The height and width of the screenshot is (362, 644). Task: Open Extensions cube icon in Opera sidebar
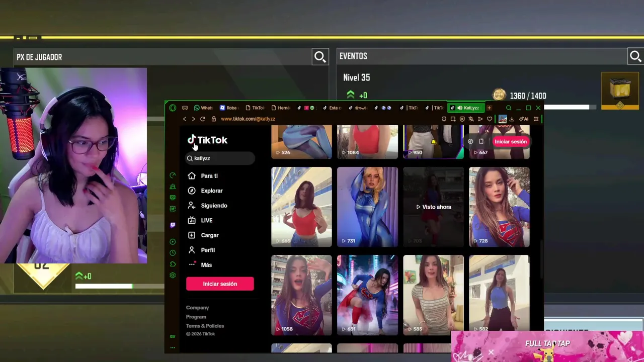(x=173, y=264)
